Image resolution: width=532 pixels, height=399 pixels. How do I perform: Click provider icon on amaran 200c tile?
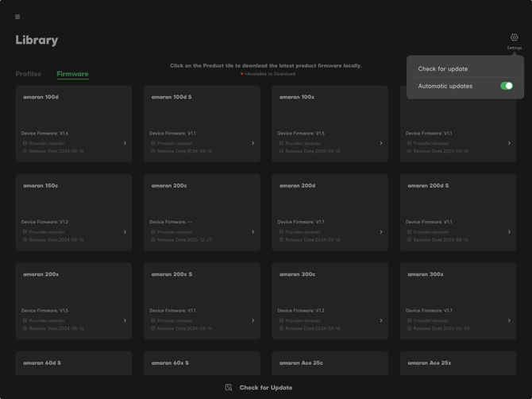coord(153,232)
